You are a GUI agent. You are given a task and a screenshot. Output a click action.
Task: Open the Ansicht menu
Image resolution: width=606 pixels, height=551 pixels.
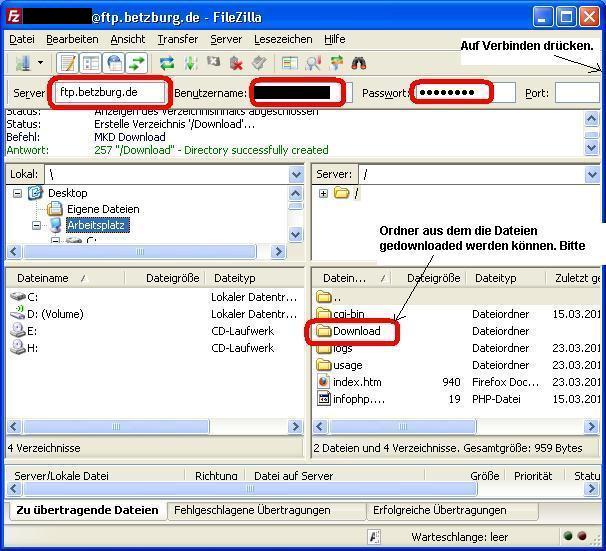(x=128, y=39)
